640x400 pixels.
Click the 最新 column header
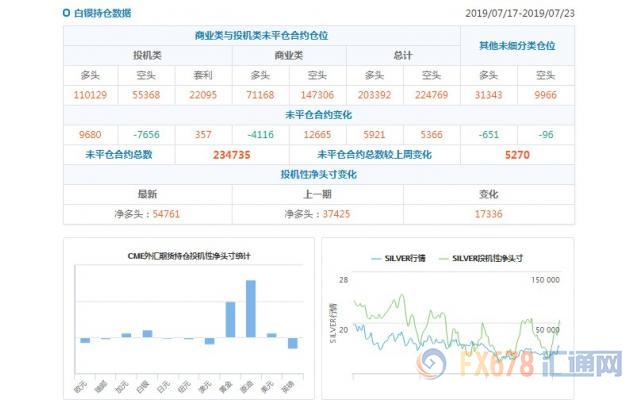coord(147,194)
